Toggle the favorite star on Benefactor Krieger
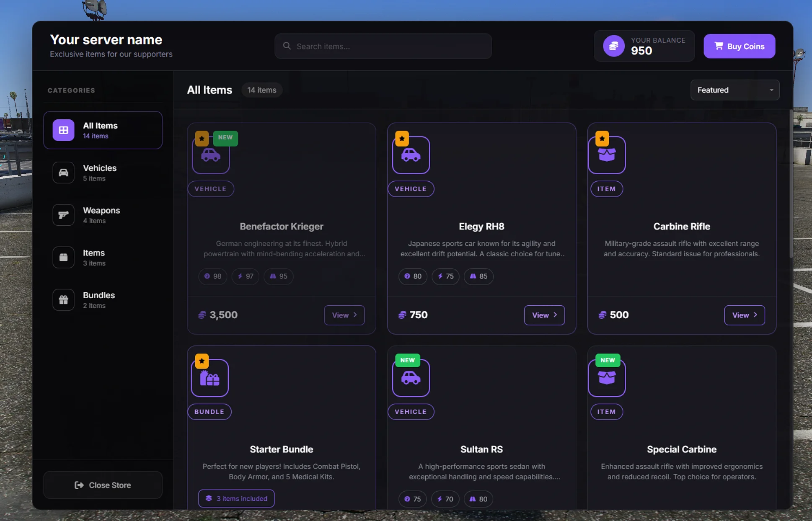Image resolution: width=812 pixels, height=521 pixels. pyautogui.click(x=202, y=138)
